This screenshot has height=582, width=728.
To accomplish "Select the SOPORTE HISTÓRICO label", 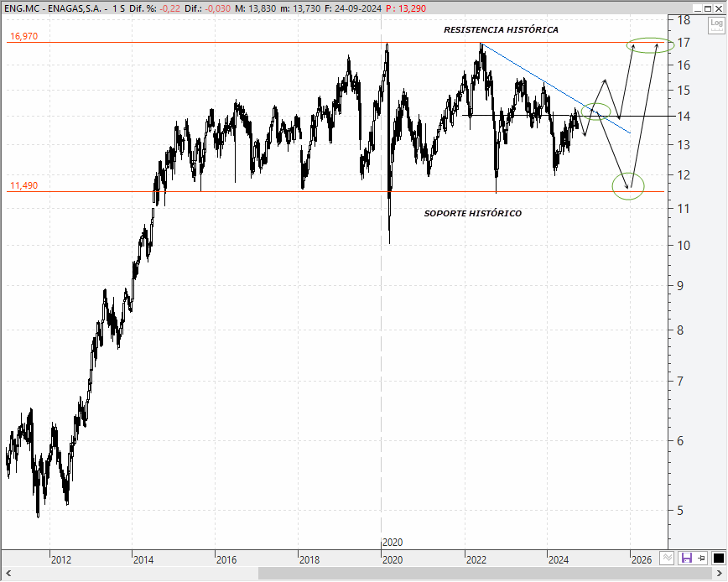I will click(473, 214).
